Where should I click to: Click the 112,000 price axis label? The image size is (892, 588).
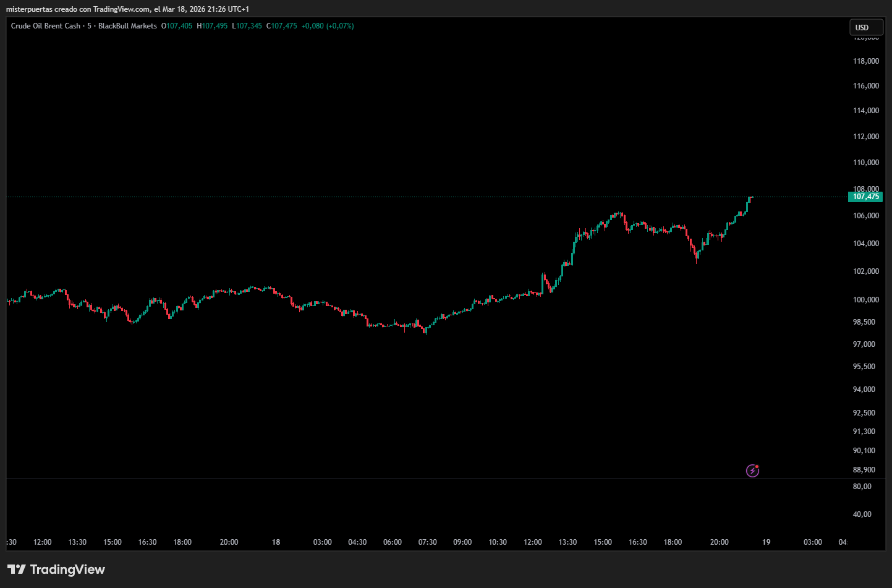[x=866, y=137]
